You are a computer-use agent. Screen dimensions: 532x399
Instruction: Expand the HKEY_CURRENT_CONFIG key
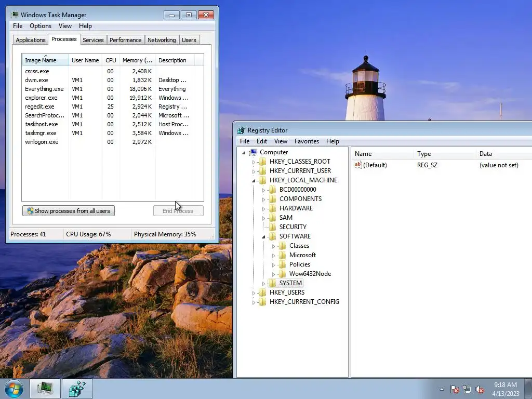click(x=254, y=302)
